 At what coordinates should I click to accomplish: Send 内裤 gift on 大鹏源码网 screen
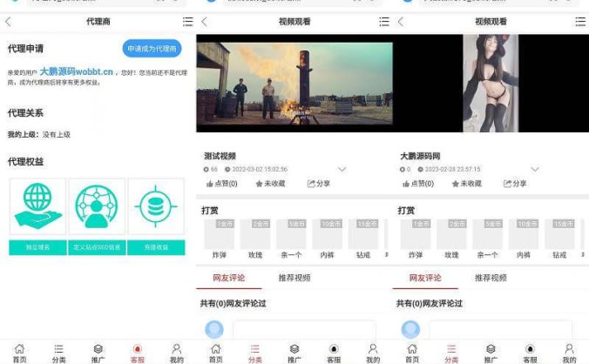click(x=524, y=239)
